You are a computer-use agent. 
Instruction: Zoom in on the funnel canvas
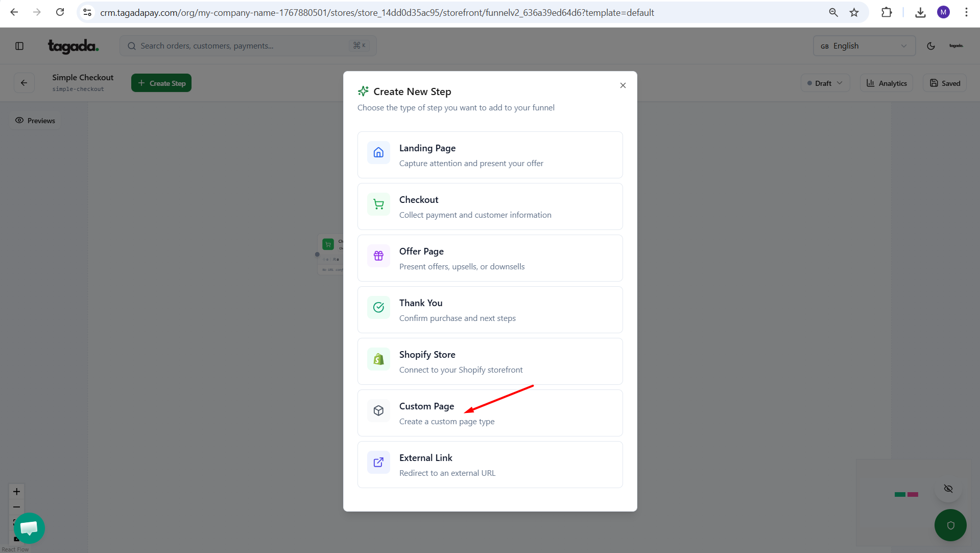(x=17, y=492)
